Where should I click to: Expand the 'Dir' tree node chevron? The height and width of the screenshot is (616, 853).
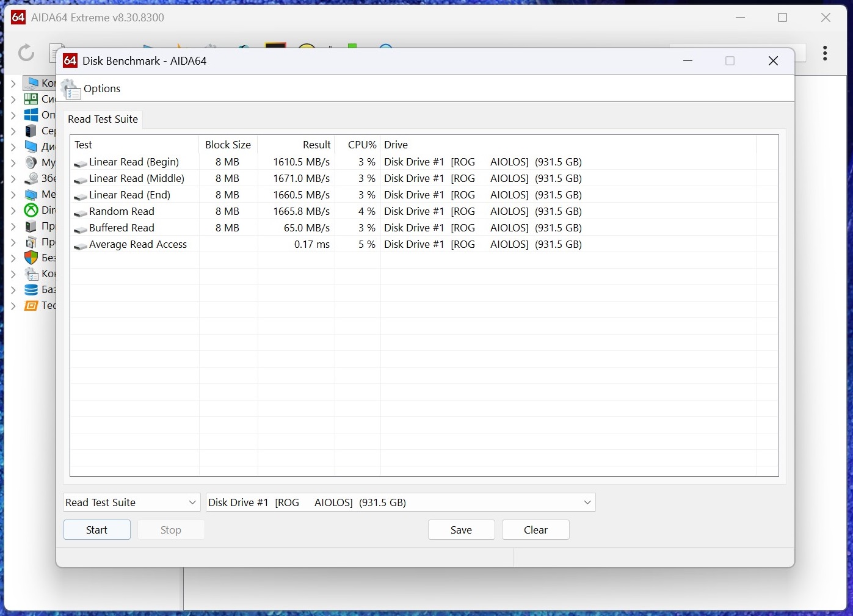[x=13, y=210]
